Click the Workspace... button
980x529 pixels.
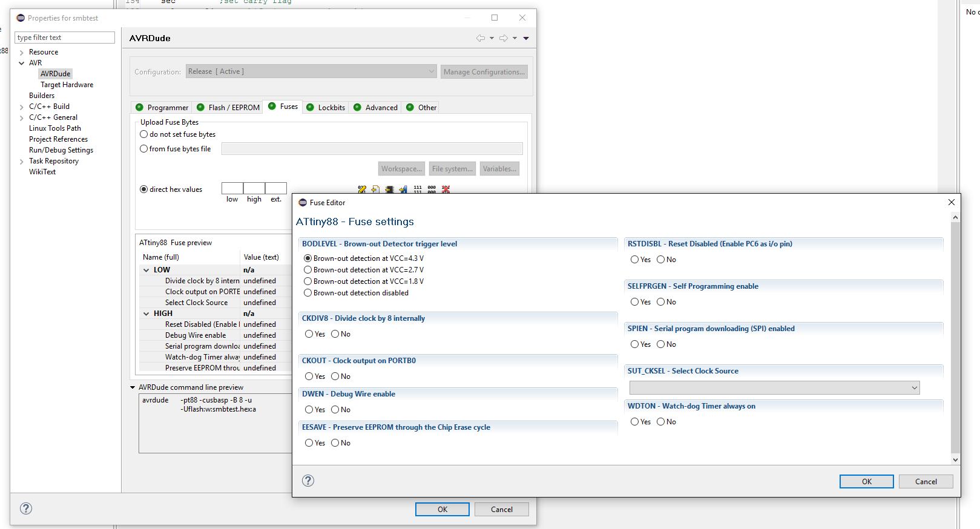[x=401, y=169]
